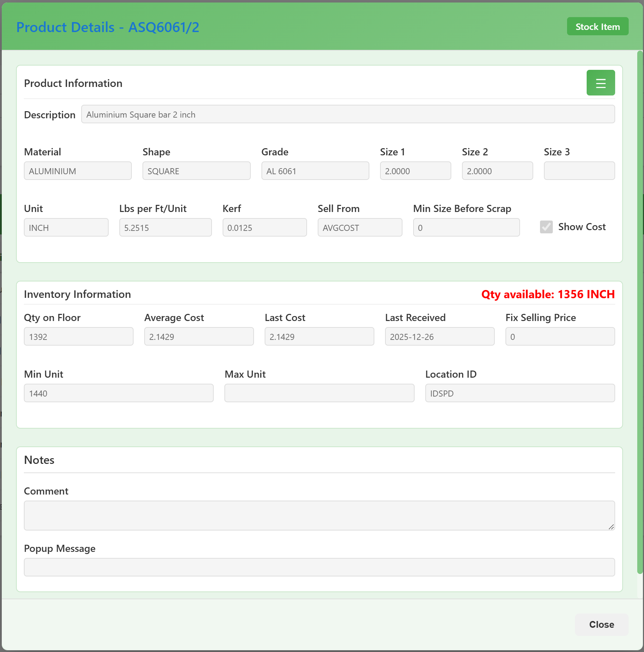Viewport: 644px width, 652px height.
Task: Select the Material field showing ALUMINIUM
Action: 78,171
